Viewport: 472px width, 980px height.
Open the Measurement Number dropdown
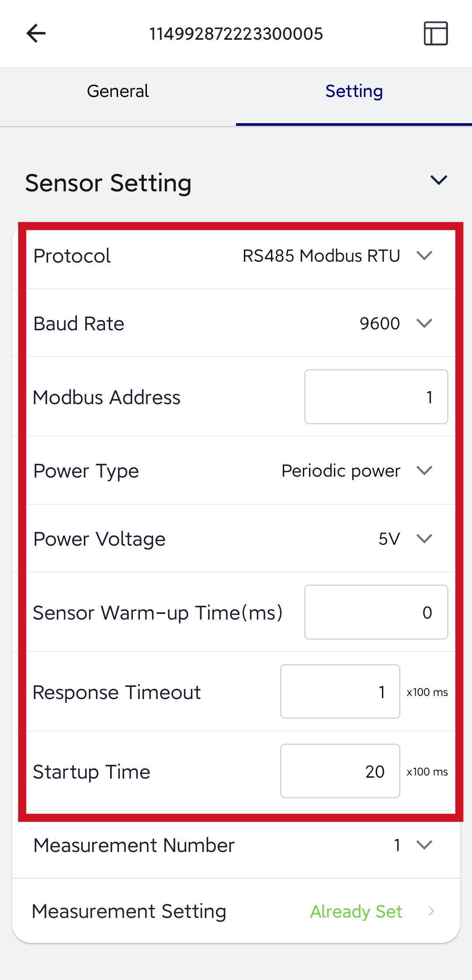pos(412,845)
